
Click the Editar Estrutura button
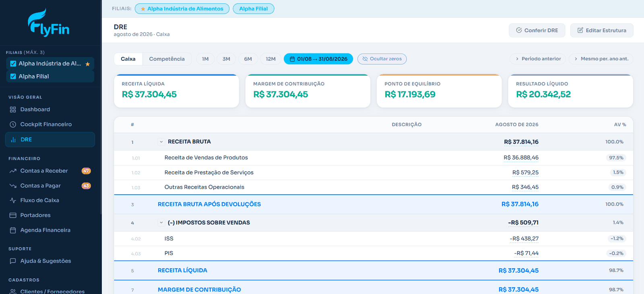point(602,30)
